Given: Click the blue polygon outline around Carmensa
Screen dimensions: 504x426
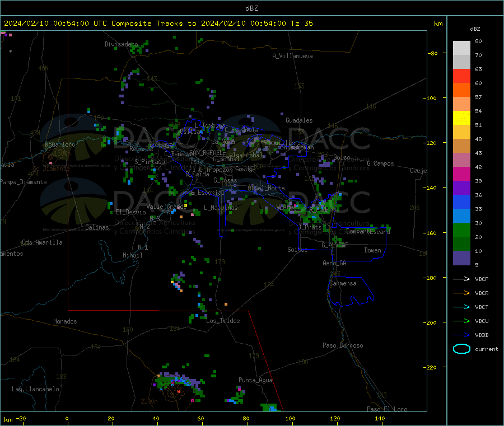Looking at the screenshot, I should pos(351,292).
